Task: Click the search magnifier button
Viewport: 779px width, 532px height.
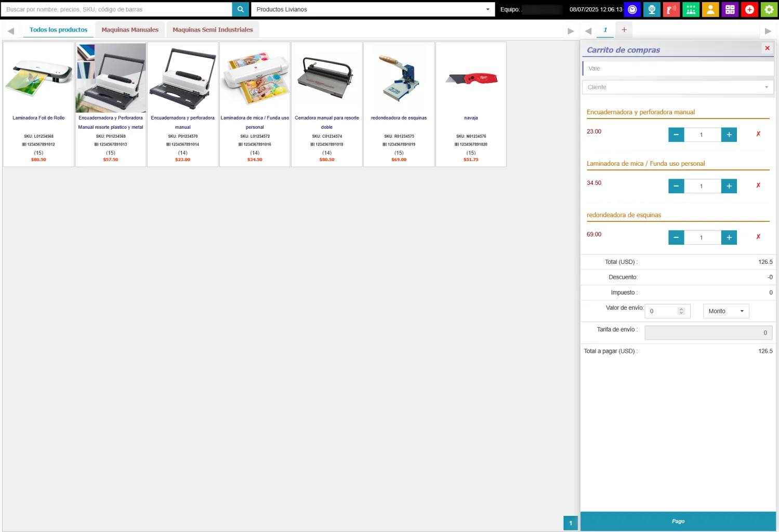Action: (x=240, y=9)
